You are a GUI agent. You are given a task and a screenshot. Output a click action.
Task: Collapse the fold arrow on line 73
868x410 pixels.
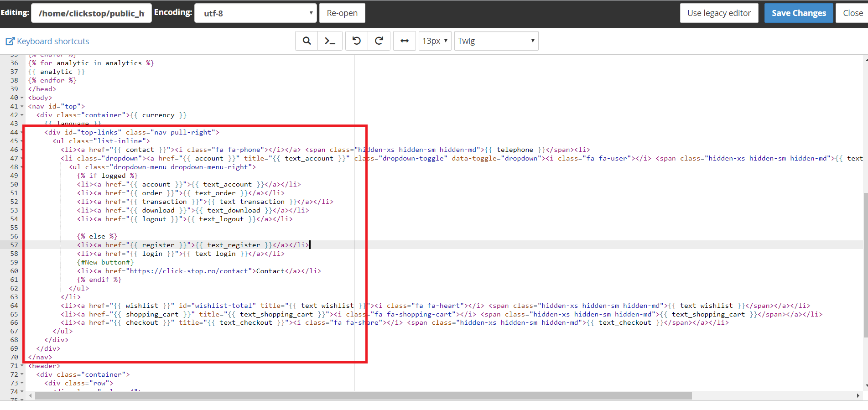(x=22, y=383)
